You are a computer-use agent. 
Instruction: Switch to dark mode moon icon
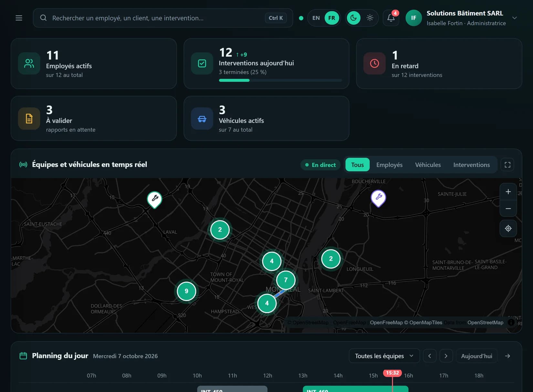tap(354, 18)
